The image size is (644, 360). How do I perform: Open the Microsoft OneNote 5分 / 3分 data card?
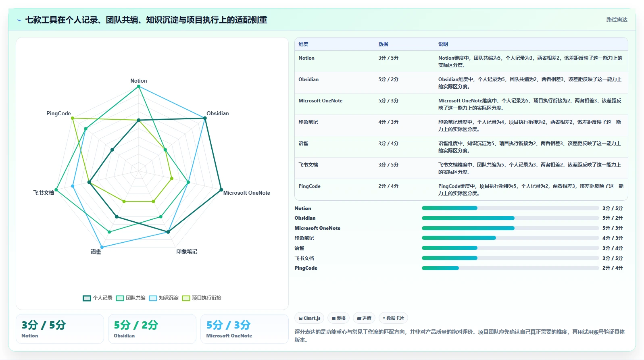[244, 329]
